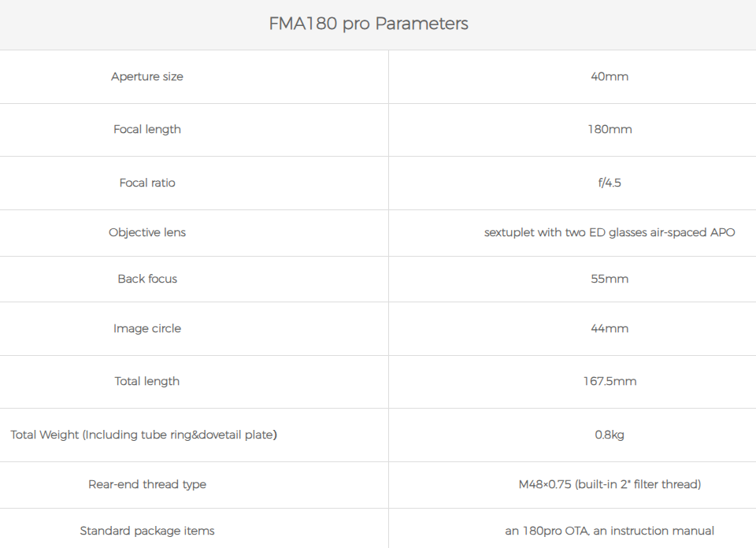Click the sextuplet ED glasses description

pos(610,232)
